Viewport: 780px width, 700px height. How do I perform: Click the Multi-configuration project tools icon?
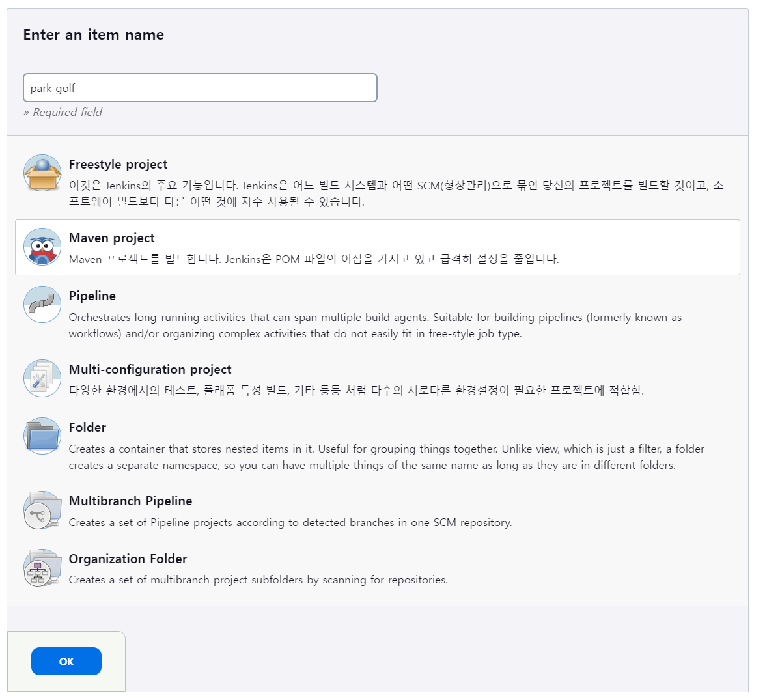[42, 378]
